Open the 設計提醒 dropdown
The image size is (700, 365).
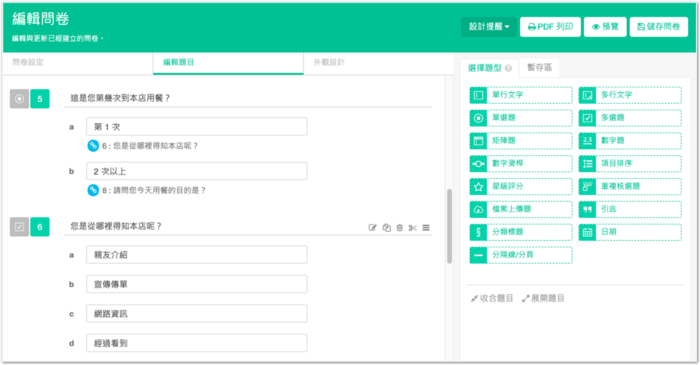pyautogui.click(x=489, y=27)
